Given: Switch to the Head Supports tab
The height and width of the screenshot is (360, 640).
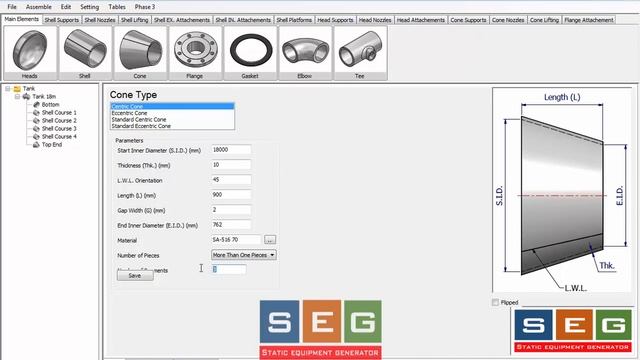Looking at the screenshot, I should (336, 20).
